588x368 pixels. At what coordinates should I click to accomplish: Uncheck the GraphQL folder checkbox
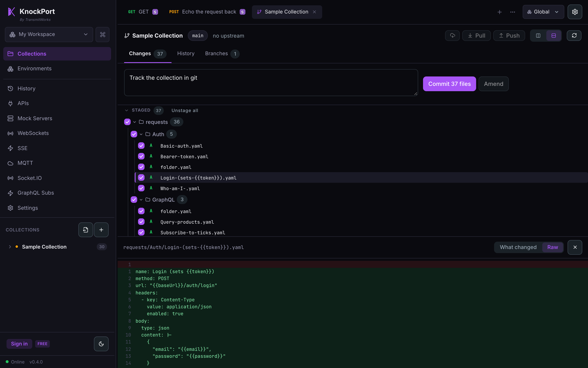pyautogui.click(x=134, y=200)
